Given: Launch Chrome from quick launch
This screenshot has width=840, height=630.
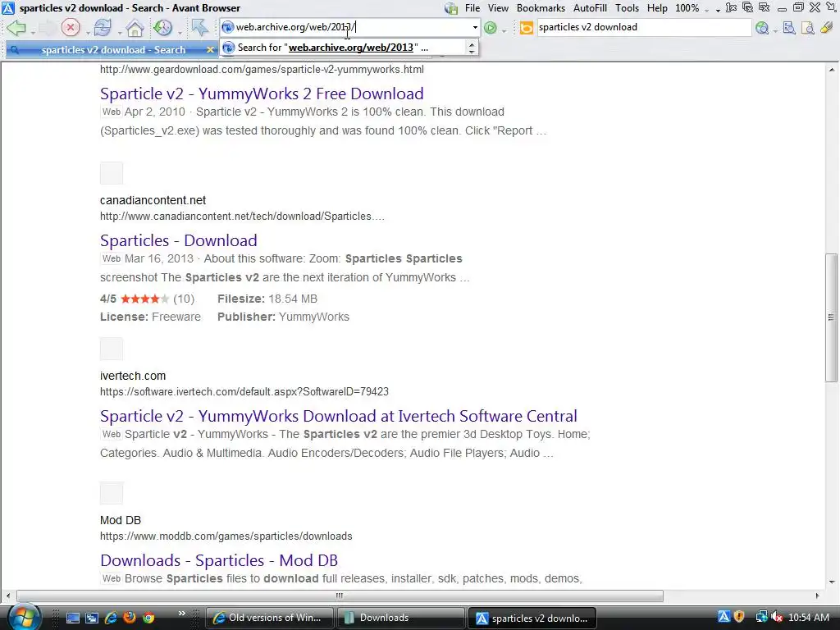Looking at the screenshot, I should [x=148, y=618].
